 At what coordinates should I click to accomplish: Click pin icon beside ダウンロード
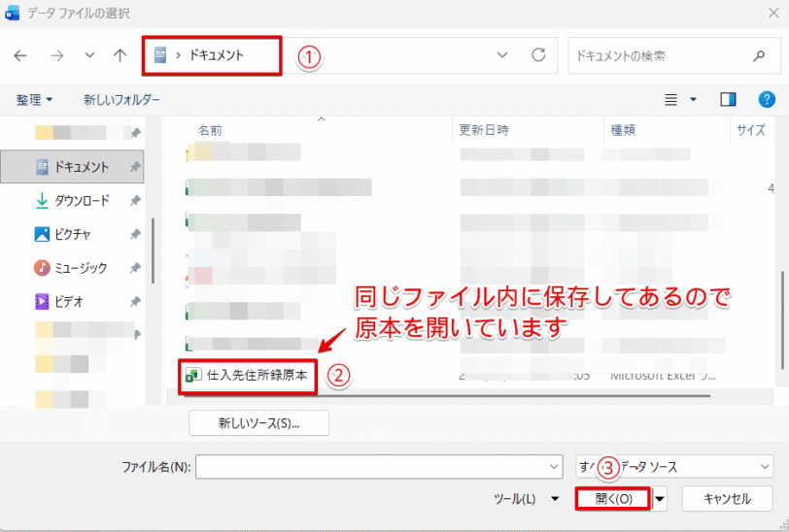coord(135,201)
